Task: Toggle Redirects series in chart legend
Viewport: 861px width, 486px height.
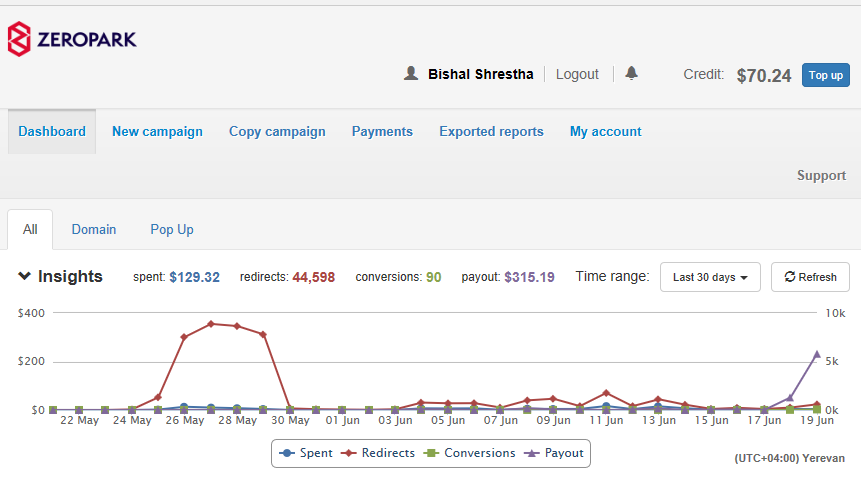Action: pyautogui.click(x=378, y=453)
